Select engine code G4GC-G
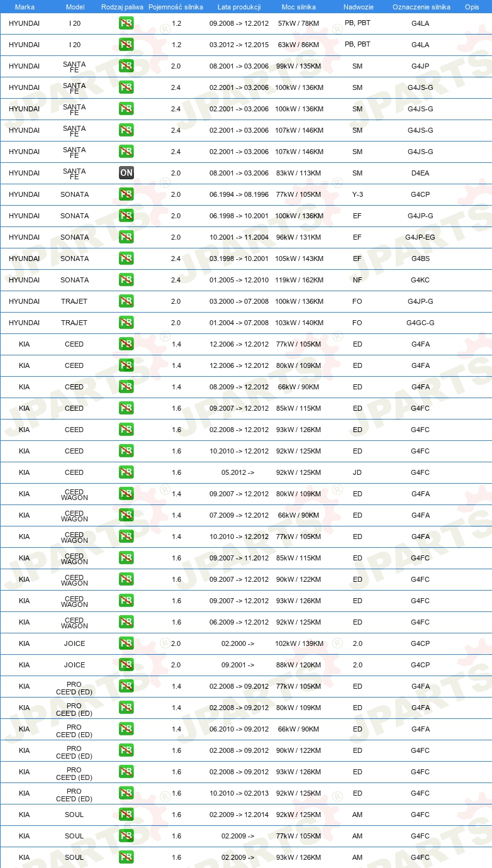Viewport: 492px width, 868px height. point(420,323)
